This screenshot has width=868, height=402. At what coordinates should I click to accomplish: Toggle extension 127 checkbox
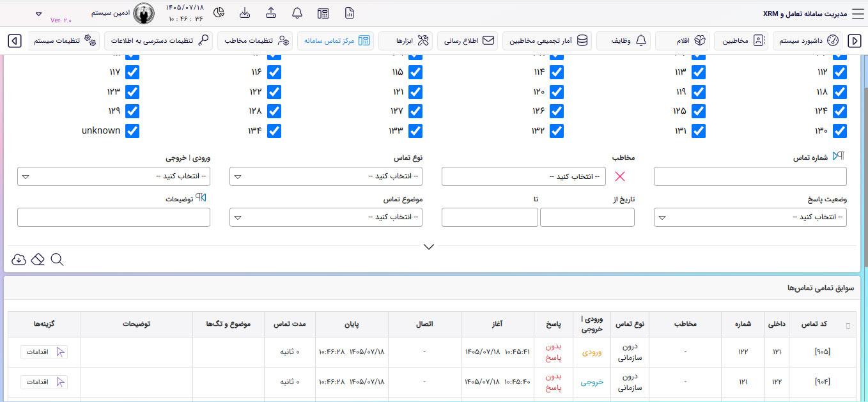pos(415,111)
